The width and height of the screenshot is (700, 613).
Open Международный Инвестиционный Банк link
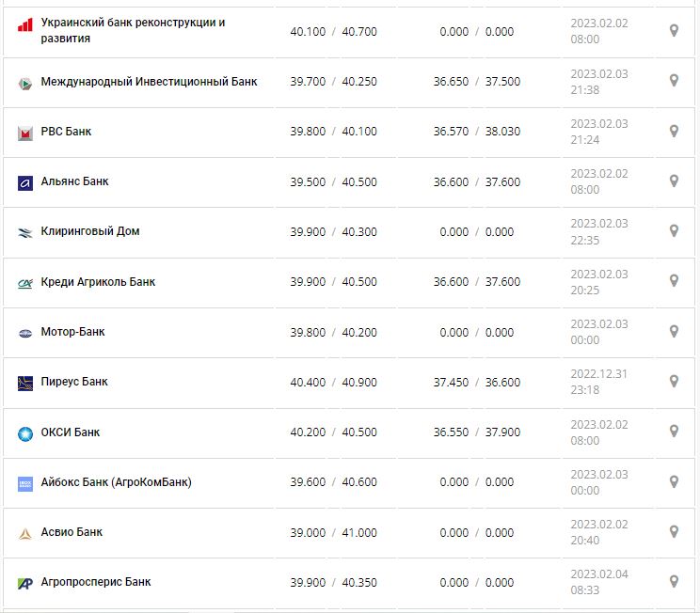tap(149, 82)
